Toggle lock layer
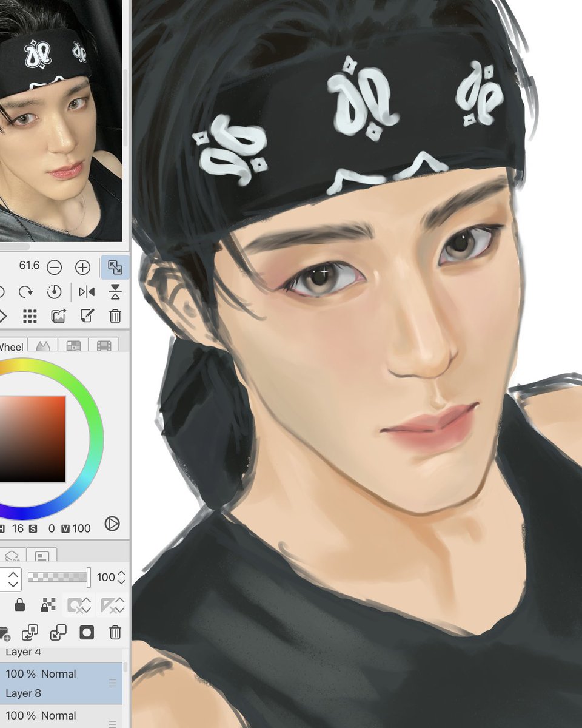Viewport: 582px width, 728px height. coord(19,605)
